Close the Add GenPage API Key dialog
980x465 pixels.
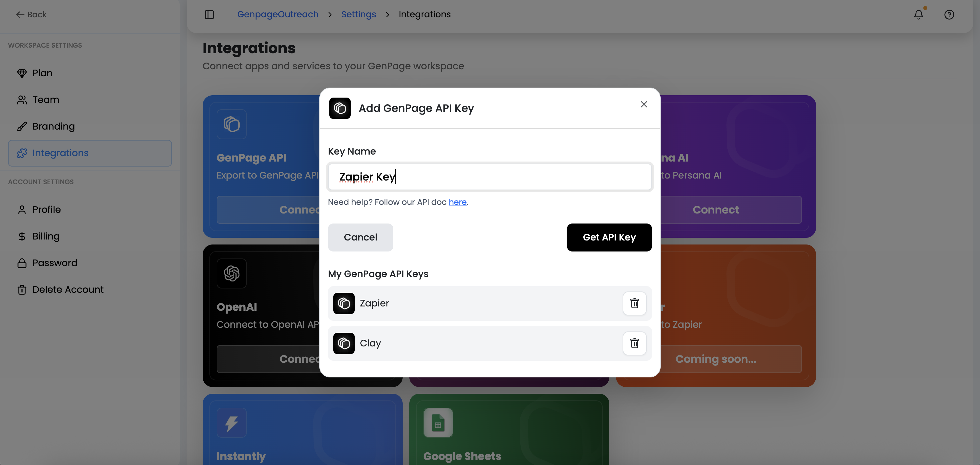[643, 104]
